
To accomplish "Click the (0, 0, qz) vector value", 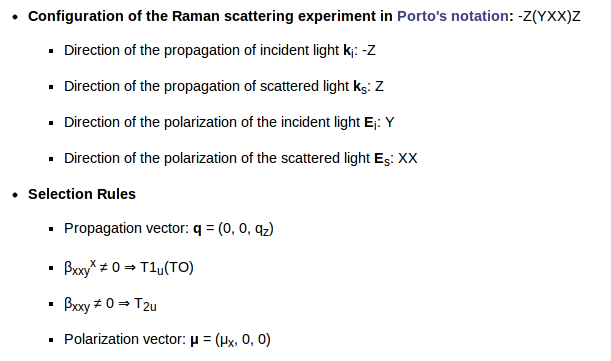I will 246,229.
